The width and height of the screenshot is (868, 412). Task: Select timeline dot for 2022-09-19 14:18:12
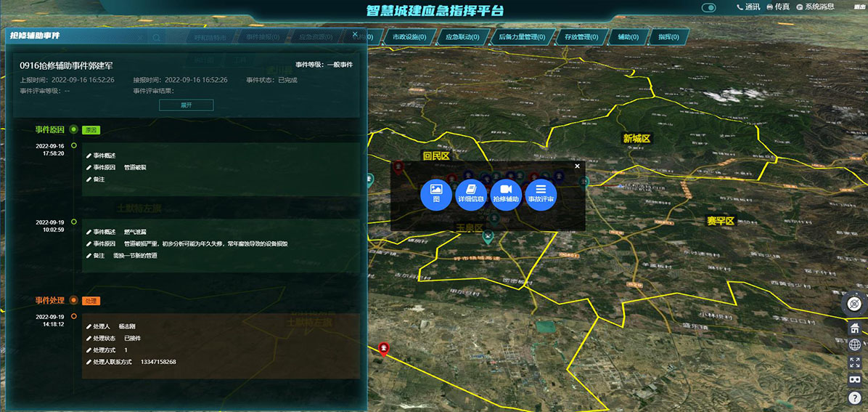pyautogui.click(x=73, y=316)
